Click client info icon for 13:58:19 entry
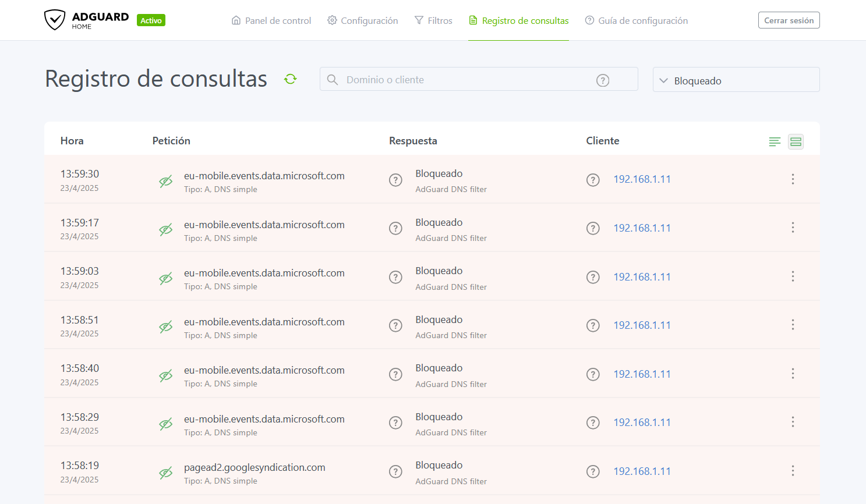This screenshot has height=504, width=866. [x=593, y=472]
